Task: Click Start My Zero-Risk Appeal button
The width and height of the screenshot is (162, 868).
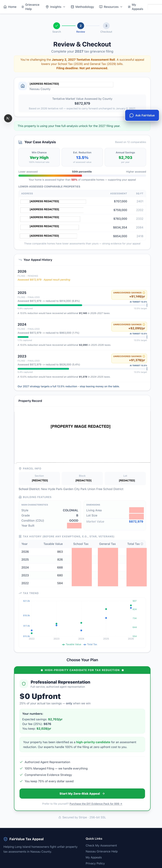Action: 82,793
